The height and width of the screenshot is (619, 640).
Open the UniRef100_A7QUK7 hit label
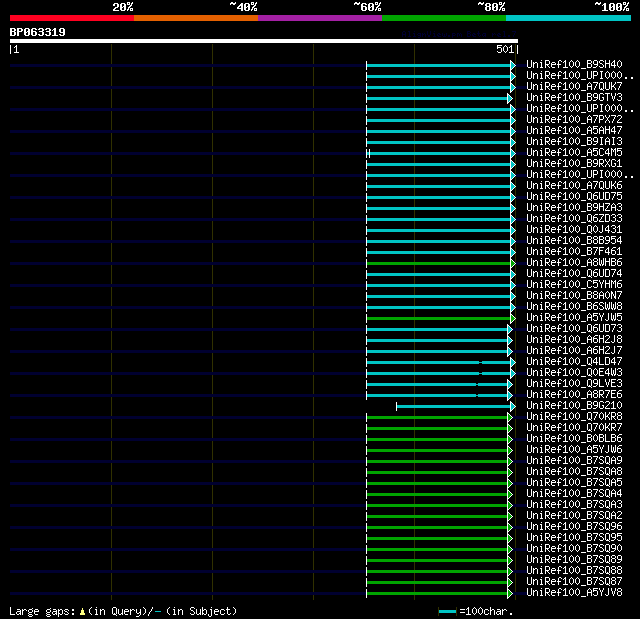(x=574, y=87)
